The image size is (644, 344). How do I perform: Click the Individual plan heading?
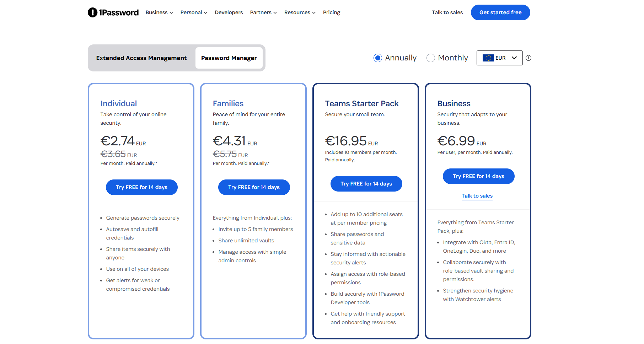coord(119,103)
